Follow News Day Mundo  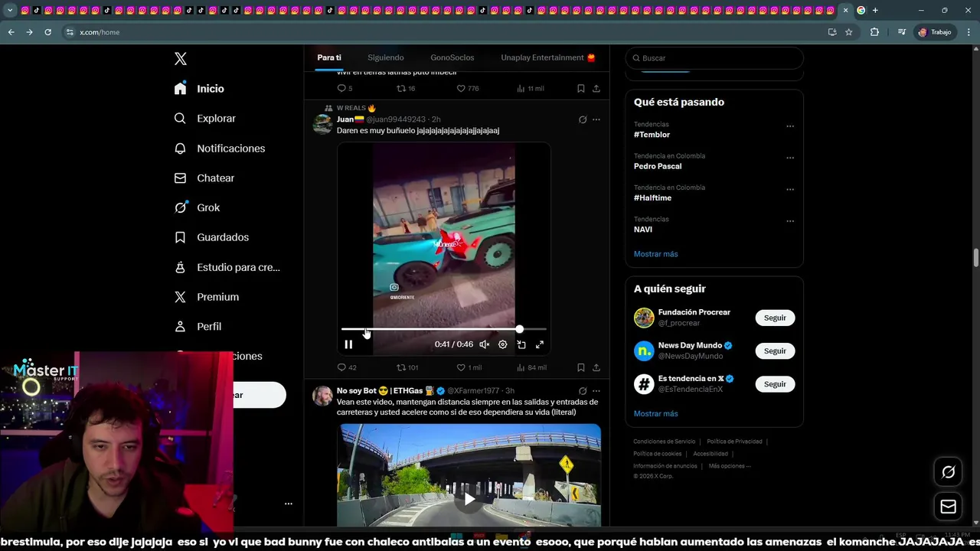pyautogui.click(x=775, y=350)
